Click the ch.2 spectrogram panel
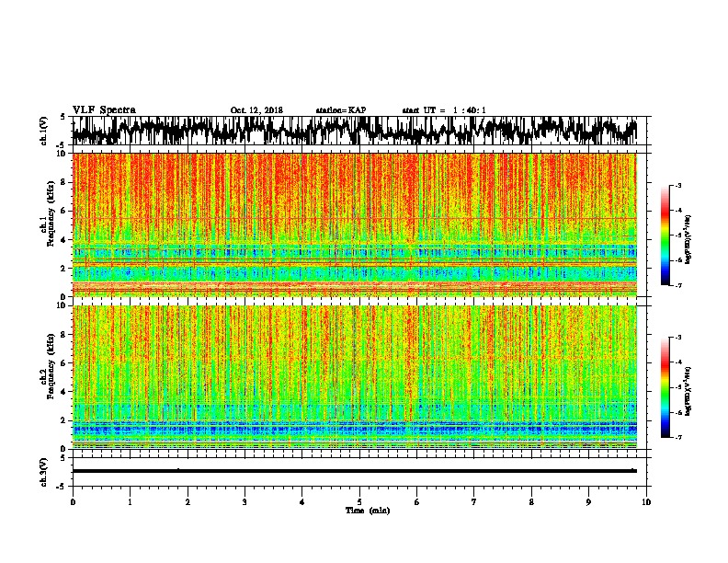 coord(355,377)
